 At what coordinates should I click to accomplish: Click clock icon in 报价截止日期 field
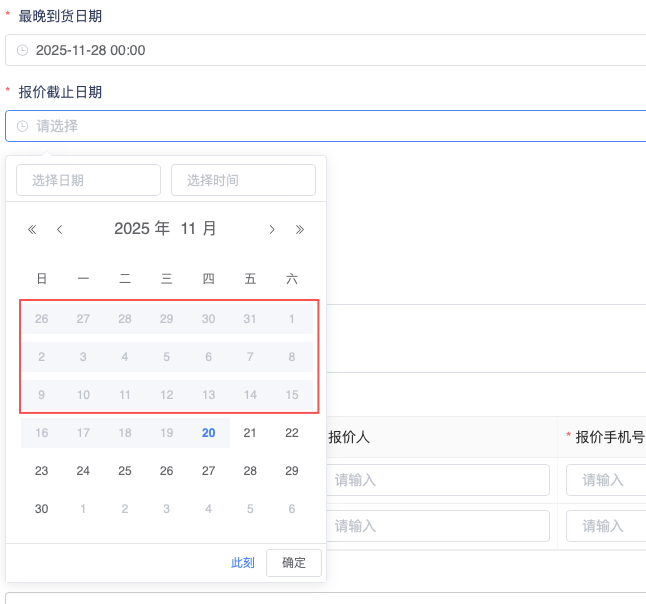(x=23, y=126)
